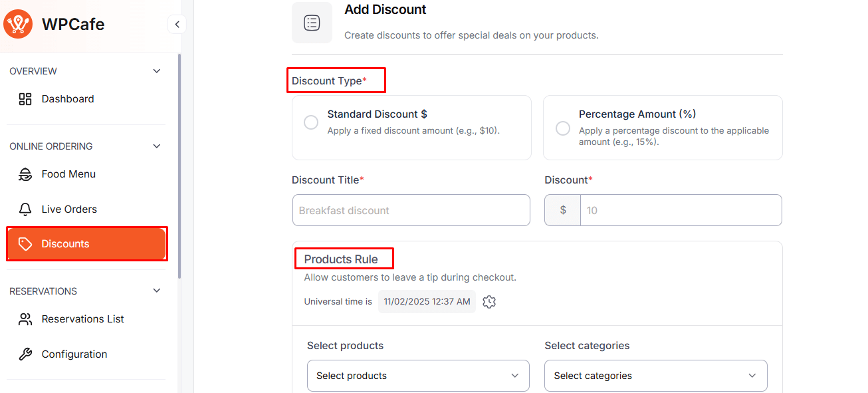This screenshot has width=868, height=393.
Task: Click the Add Discount list icon
Action: (312, 23)
